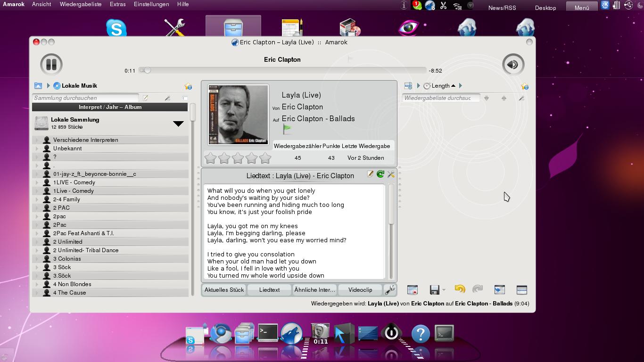The height and width of the screenshot is (362, 644).
Task: Open the applet configuration wrench button
Action: tap(390, 290)
